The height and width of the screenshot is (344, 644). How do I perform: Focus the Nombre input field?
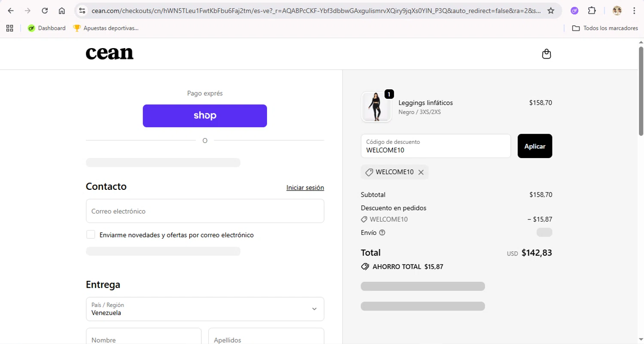pyautogui.click(x=144, y=336)
